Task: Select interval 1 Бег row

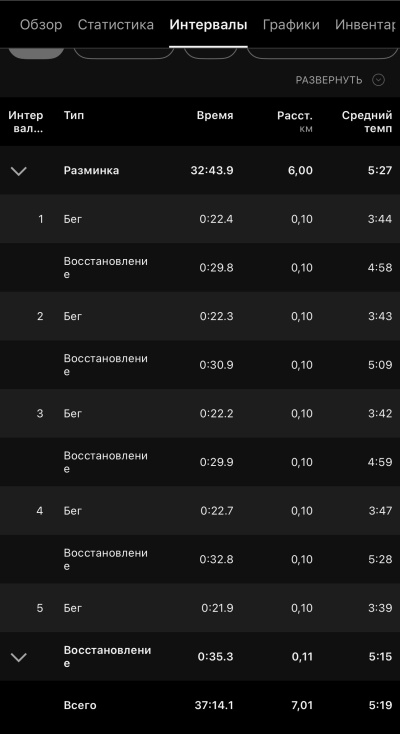Action: (200, 219)
